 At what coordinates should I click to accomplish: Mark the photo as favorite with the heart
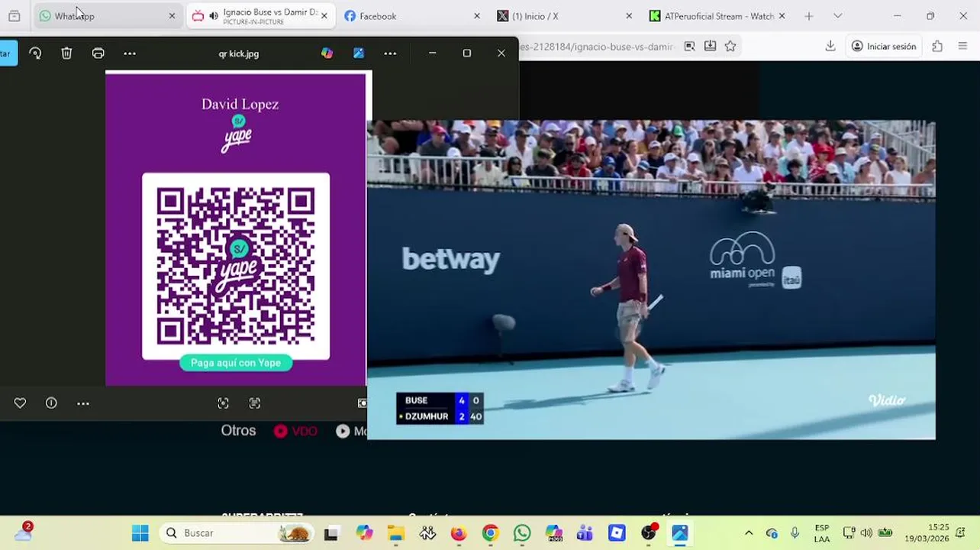[x=20, y=403]
